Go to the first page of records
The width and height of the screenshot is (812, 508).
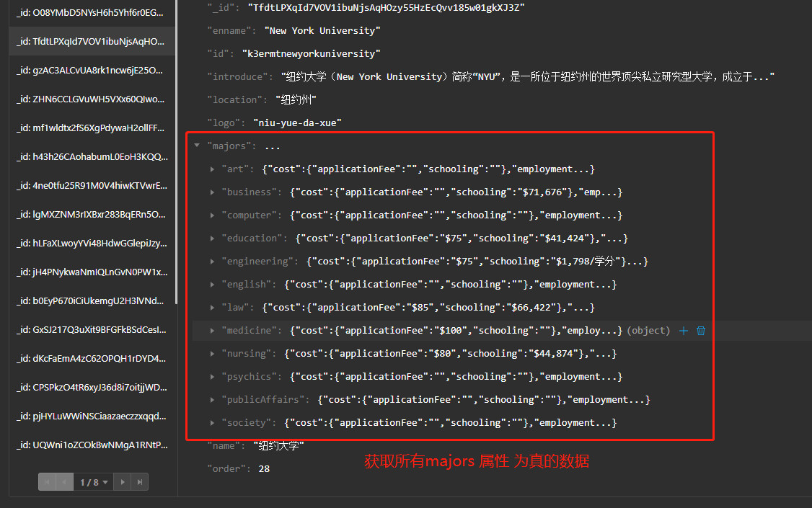coord(47,481)
